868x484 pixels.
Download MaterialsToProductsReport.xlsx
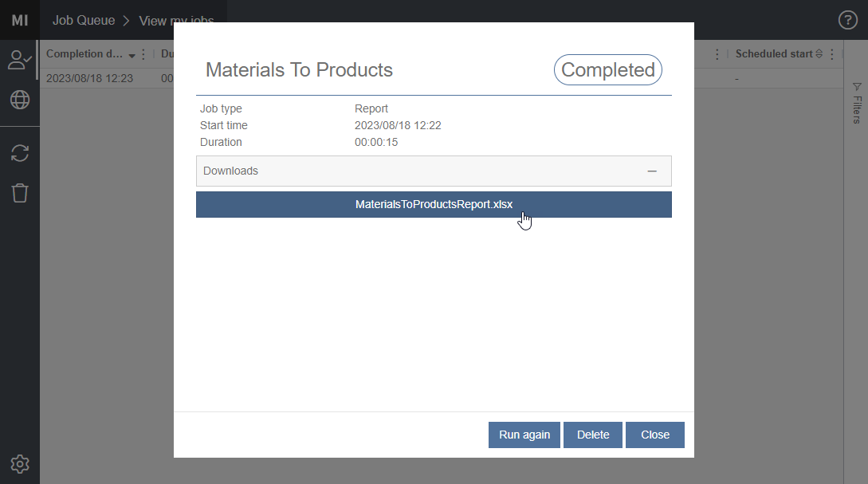[434, 204]
